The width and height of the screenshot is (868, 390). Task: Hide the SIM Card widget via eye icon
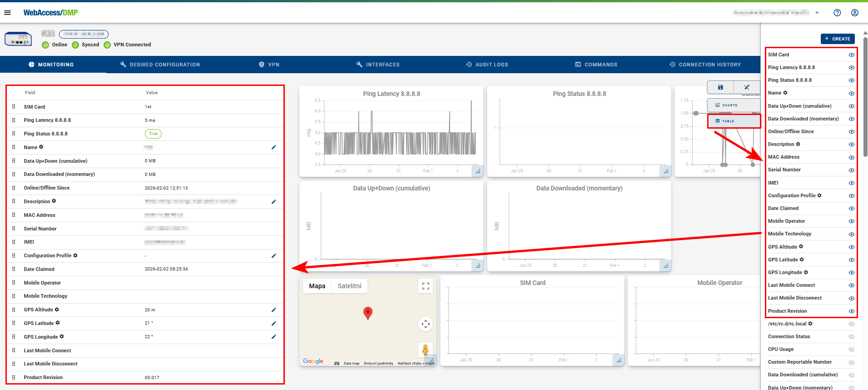coord(851,55)
